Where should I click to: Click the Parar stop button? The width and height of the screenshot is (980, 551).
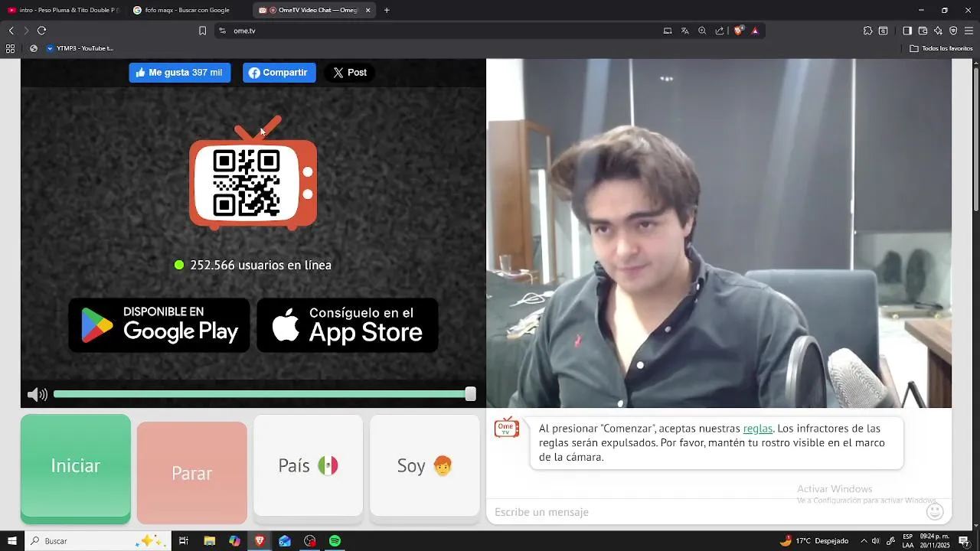[x=192, y=473]
